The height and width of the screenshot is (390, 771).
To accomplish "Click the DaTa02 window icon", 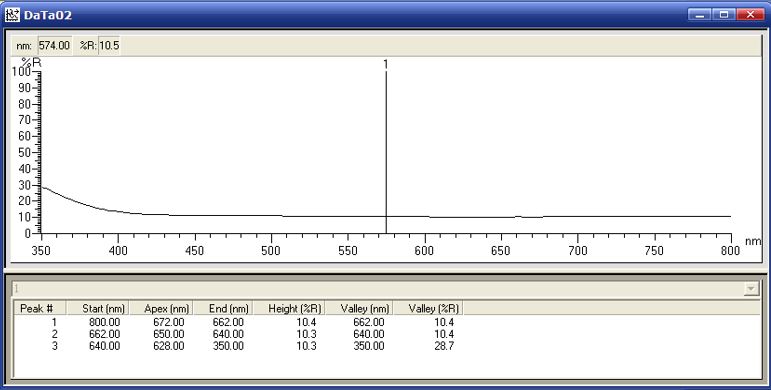I will tap(12, 15).
